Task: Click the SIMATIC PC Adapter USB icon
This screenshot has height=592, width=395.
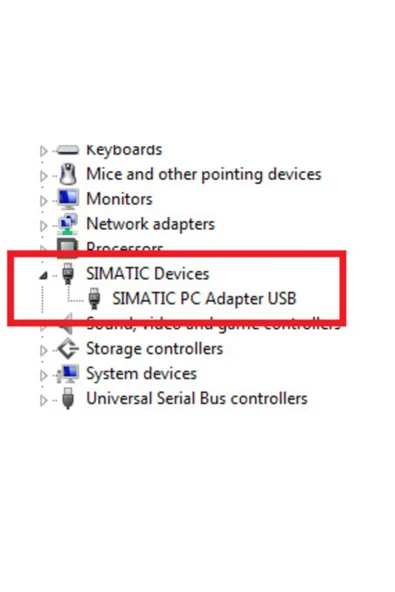Action: pos(94,298)
